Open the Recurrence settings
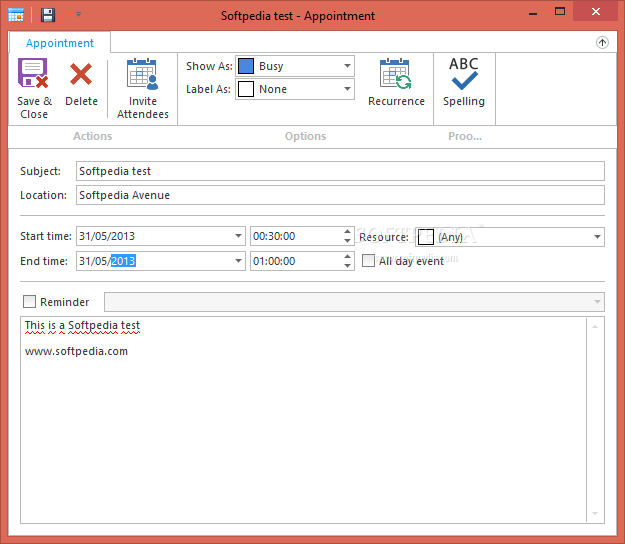Viewport: 625px width, 544px height. point(396,83)
